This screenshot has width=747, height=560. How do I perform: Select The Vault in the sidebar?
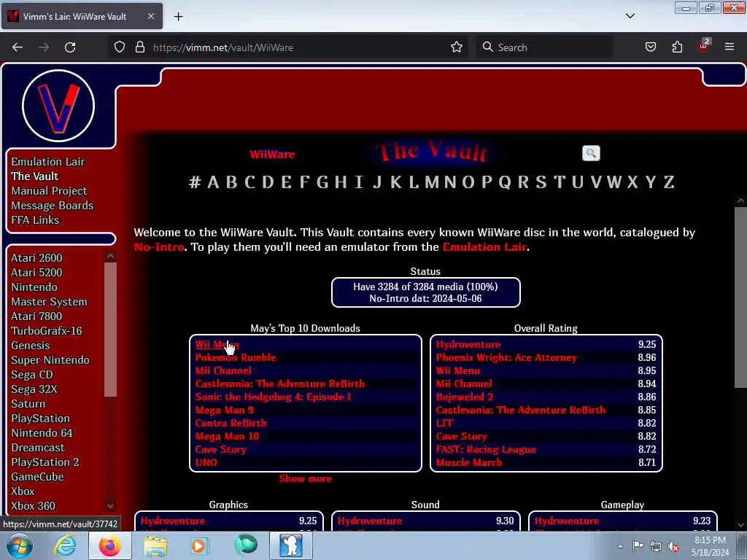[35, 176]
